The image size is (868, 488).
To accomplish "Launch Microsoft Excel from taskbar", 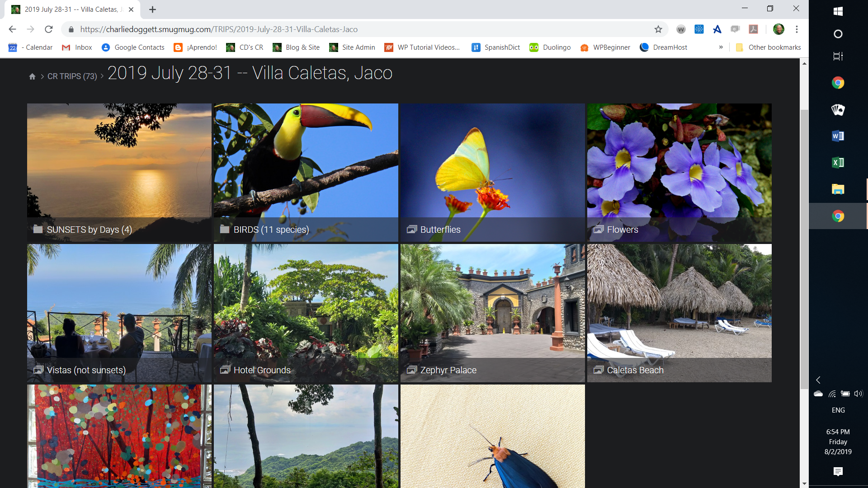I will click(838, 163).
